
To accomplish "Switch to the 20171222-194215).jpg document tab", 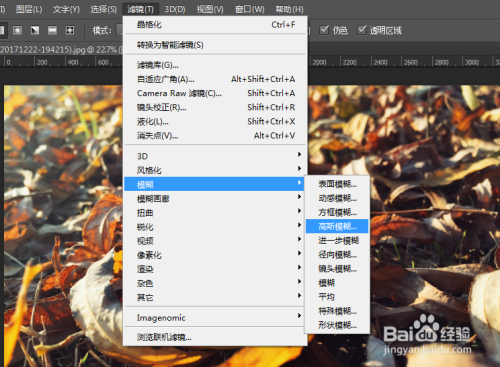I will tap(61, 50).
